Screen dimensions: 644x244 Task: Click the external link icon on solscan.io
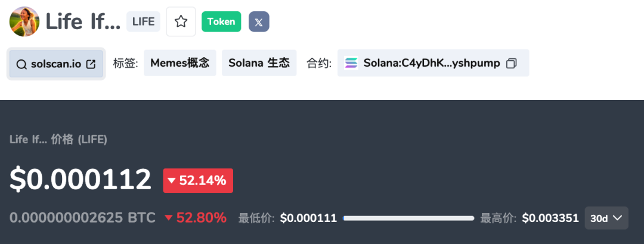coord(91,64)
